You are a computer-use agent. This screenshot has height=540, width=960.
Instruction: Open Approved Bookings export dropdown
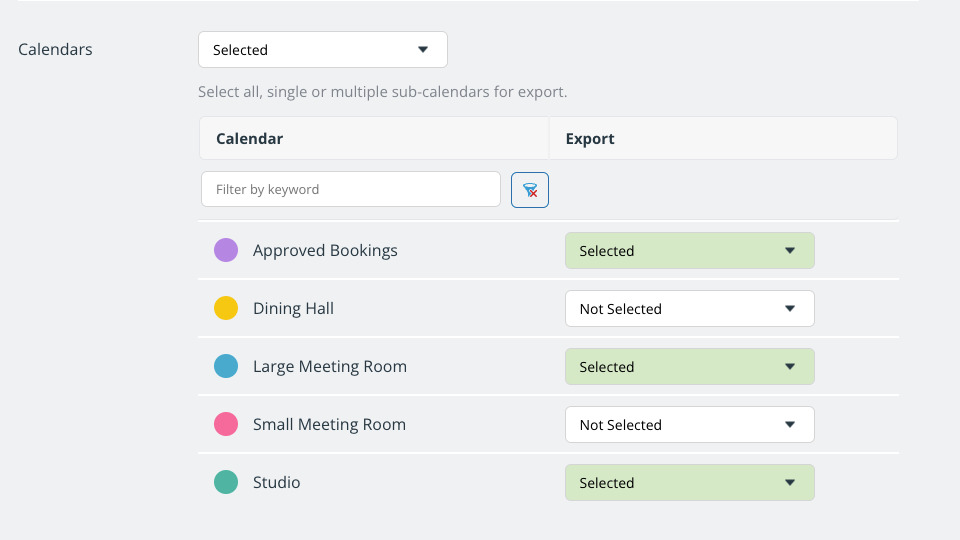tap(689, 250)
